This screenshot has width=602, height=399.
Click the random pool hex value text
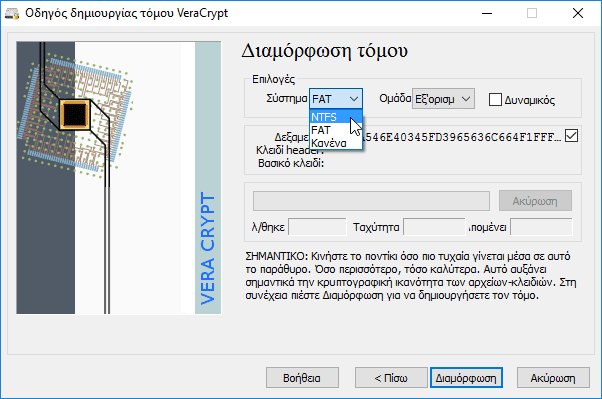click(462, 137)
